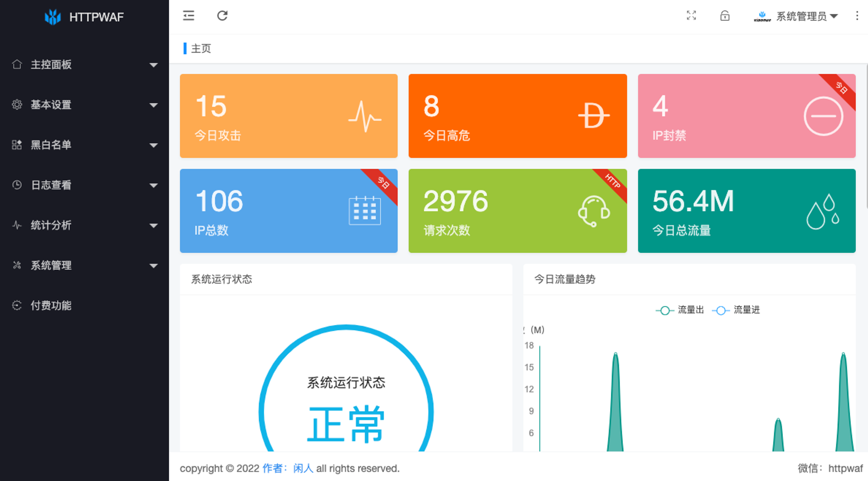Image resolution: width=868 pixels, height=481 pixels.
Task: Click the calendar icon on IP总数 card
Action: 365,211
